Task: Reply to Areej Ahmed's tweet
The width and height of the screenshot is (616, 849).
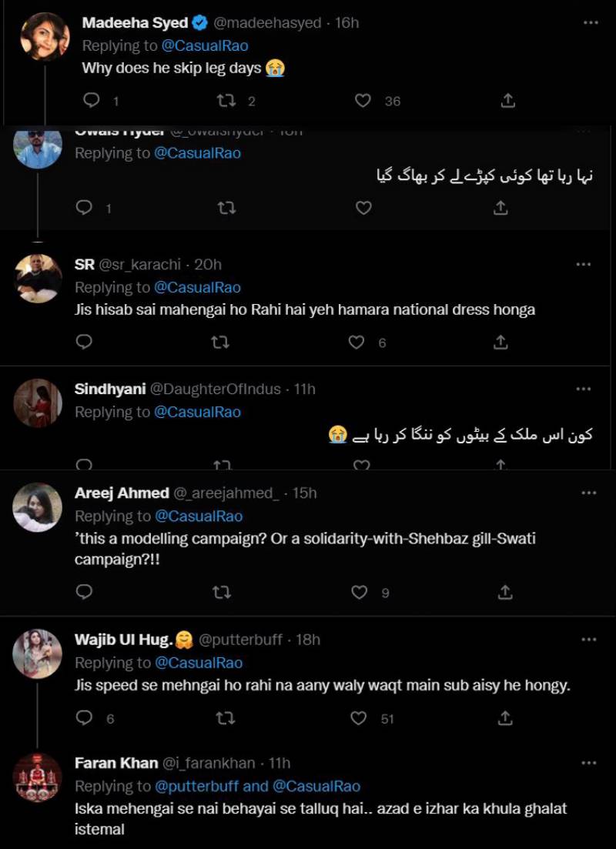Action: click(x=85, y=592)
